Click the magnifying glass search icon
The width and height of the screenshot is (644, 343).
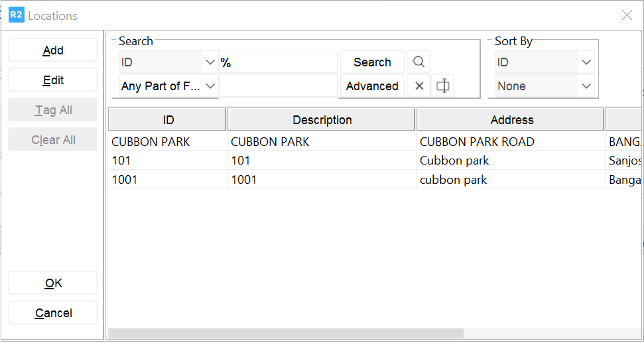pyautogui.click(x=419, y=62)
